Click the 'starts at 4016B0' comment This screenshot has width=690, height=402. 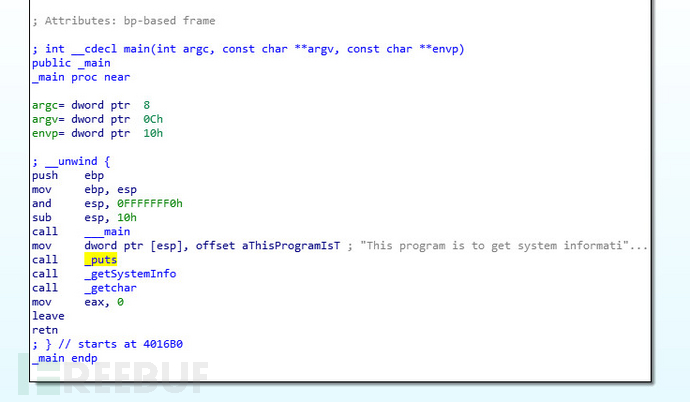pos(121,344)
